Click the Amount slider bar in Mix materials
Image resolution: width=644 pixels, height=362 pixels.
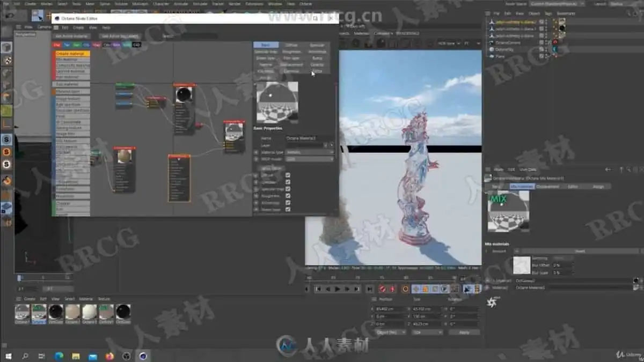point(580,251)
